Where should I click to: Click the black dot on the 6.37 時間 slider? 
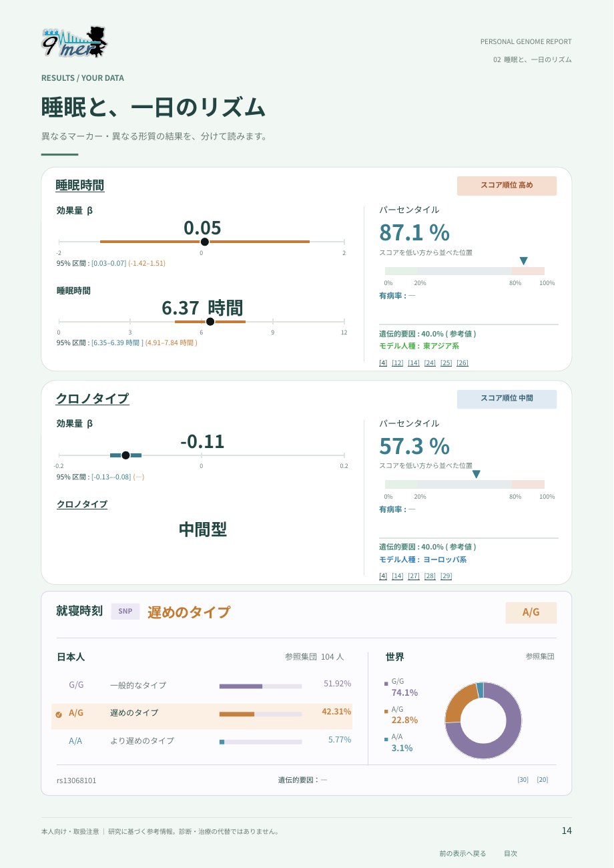tap(210, 322)
